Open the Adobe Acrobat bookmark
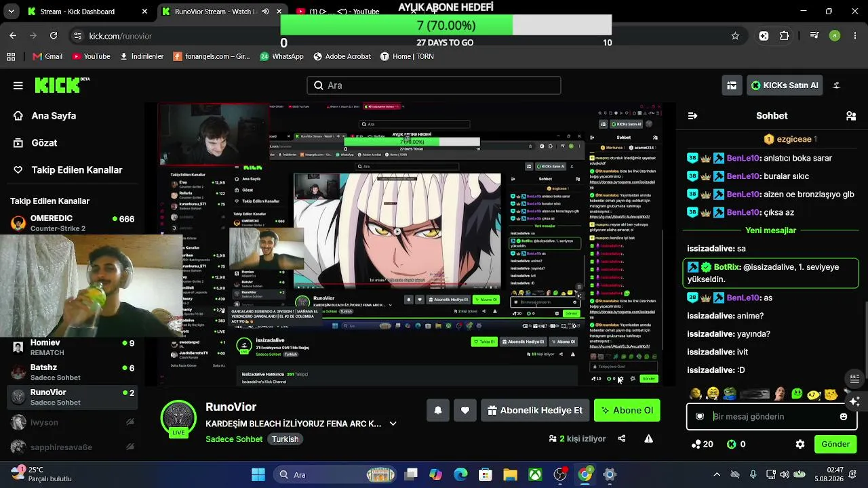The width and height of the screenshot is (868, 488). [342, 56]
